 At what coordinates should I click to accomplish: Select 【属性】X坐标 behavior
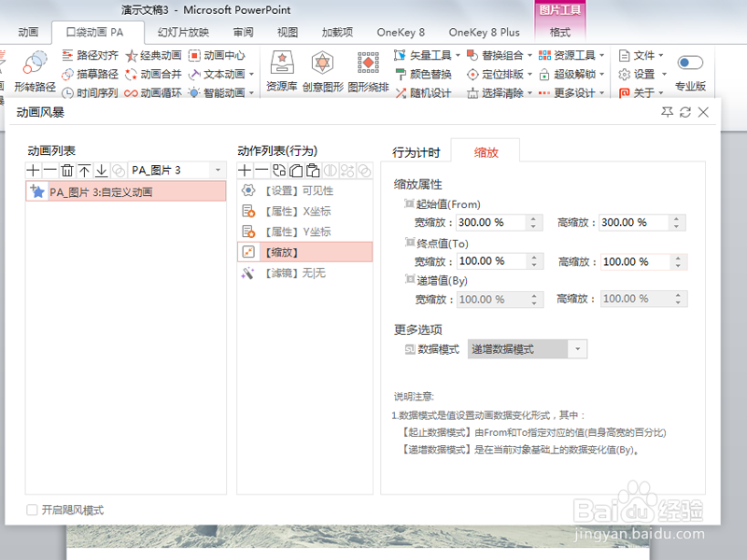click(x=304, y=211)
